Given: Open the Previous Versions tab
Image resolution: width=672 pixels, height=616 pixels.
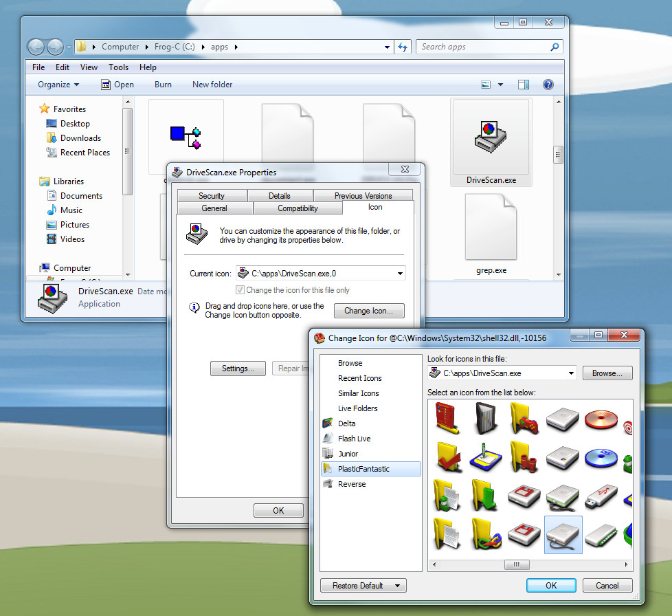Looking at the screenshot, I should 363,196.
